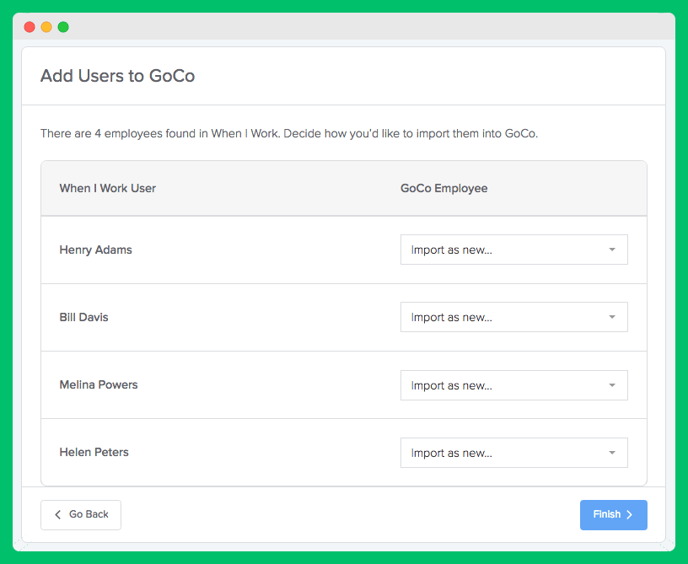Viewport: 688px width, 564px height.
Task: Click the 4 employees found description text
Action: [x=289, y=133]
